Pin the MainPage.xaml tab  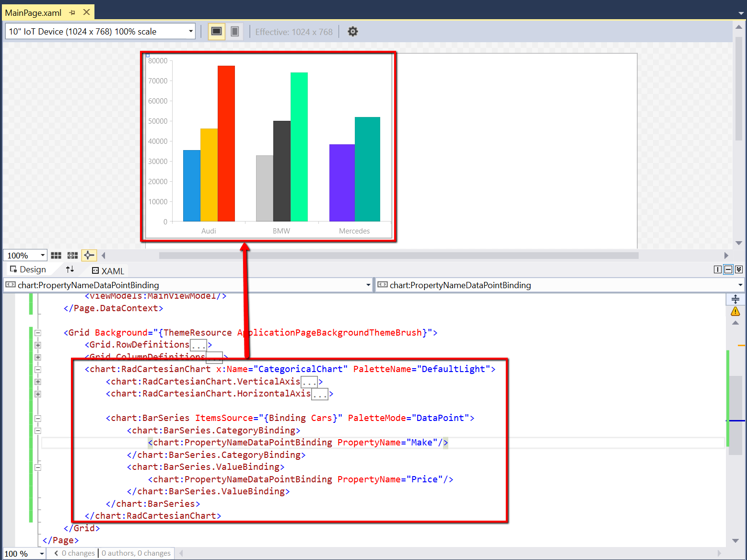(72, 12)
